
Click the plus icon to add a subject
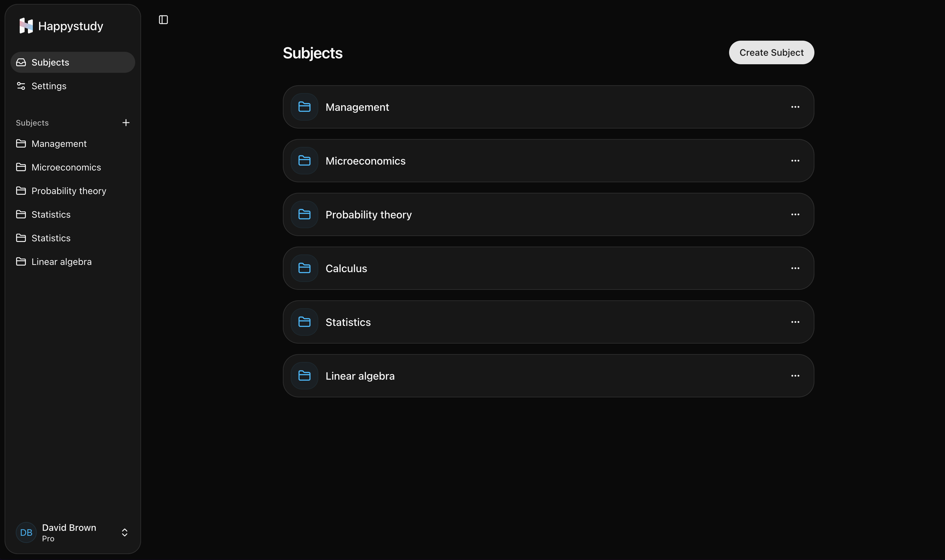point(126,122)
